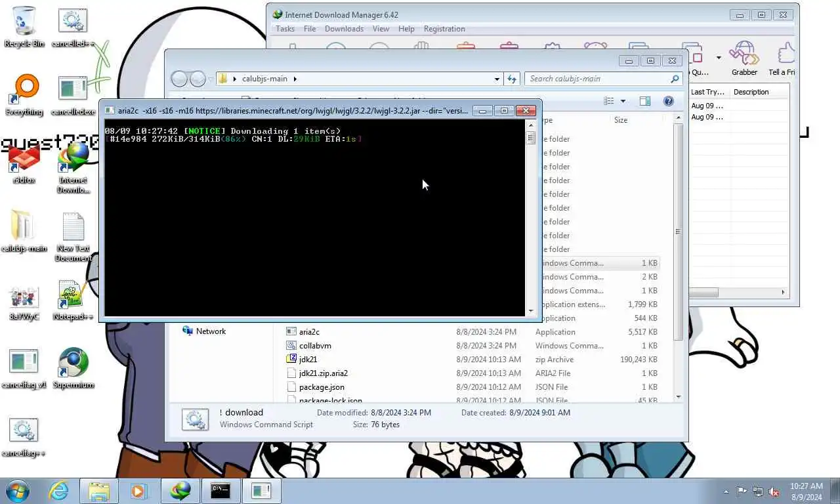Open the Recycle Bin desktop icon
The width and height of the screenshot is (840, 504).
(24, 26)
